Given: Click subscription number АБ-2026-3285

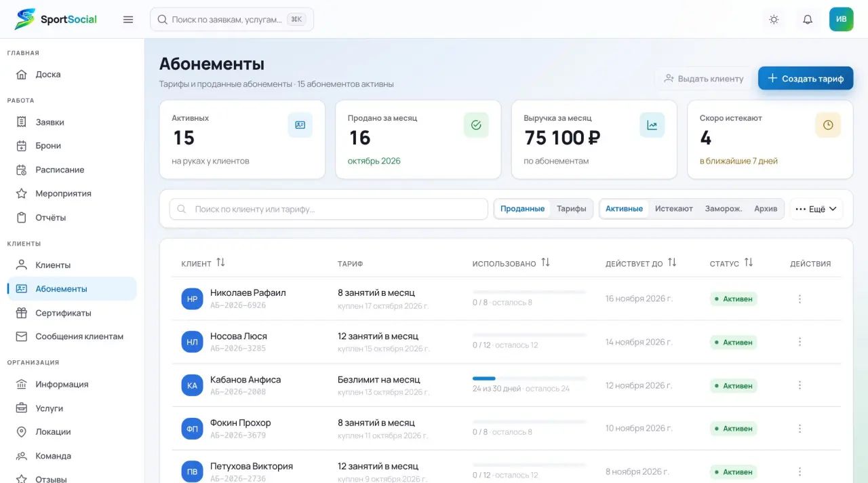Looking at the screenshot, I should click(x=238, y=349).
